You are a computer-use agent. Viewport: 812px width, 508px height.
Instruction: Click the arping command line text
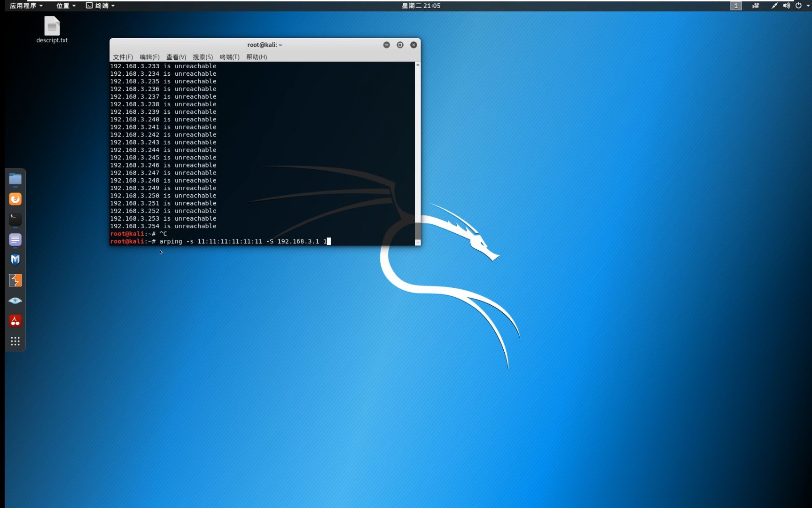coord(243,241)
